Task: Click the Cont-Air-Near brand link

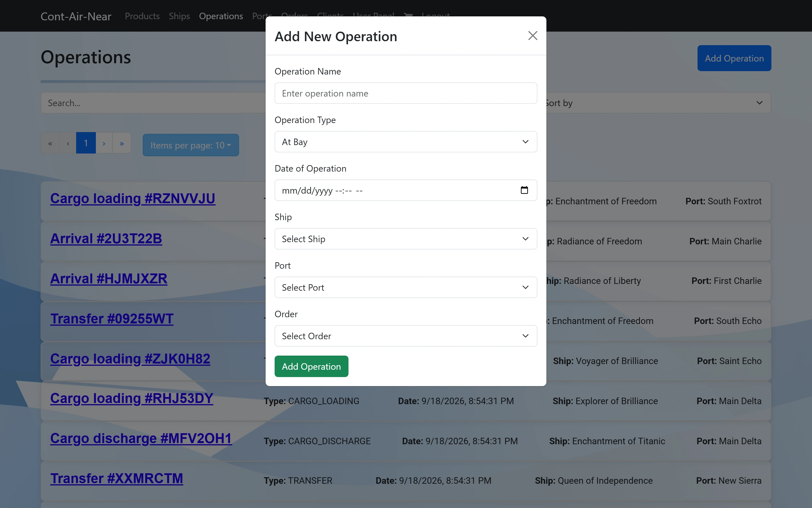Action: pos(76,16)
